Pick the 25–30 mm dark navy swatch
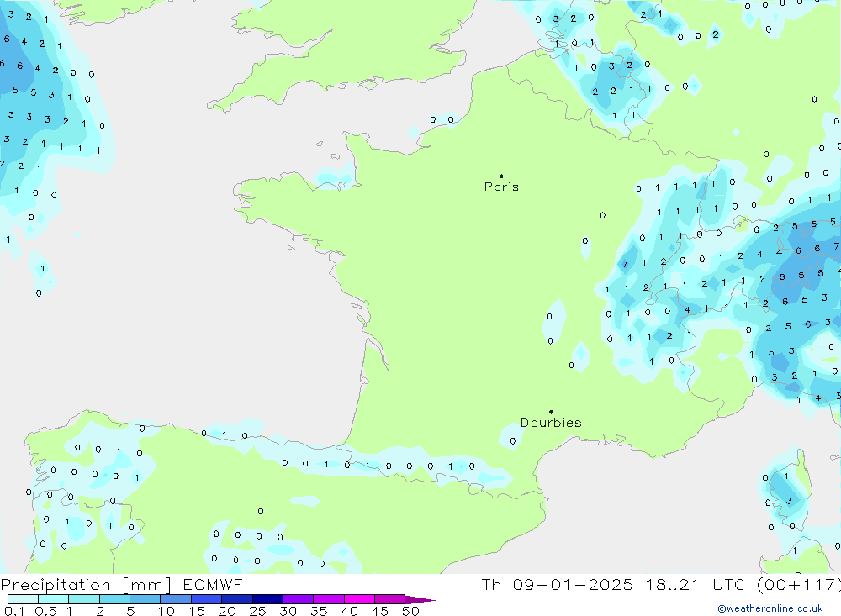 (267, 600)
